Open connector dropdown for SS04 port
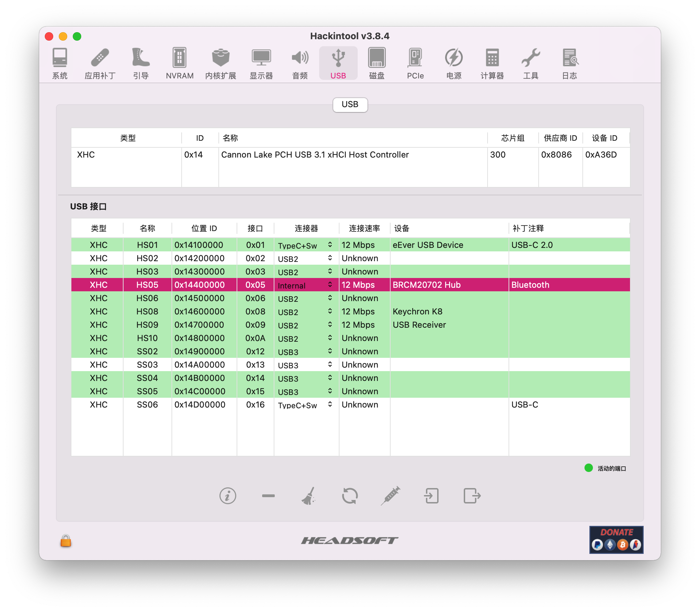Screen dimensions: 700x612 [x=306, y=378]
